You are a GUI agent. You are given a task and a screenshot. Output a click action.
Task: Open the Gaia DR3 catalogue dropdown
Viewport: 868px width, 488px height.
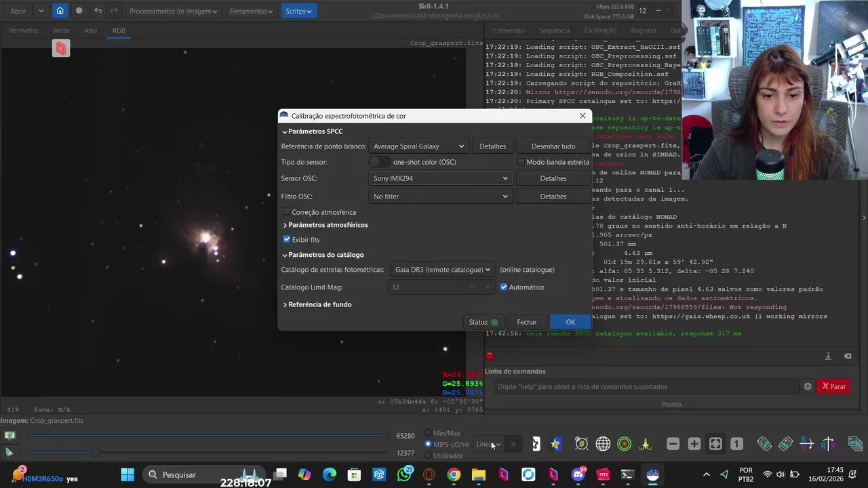[x=443, y=270]
